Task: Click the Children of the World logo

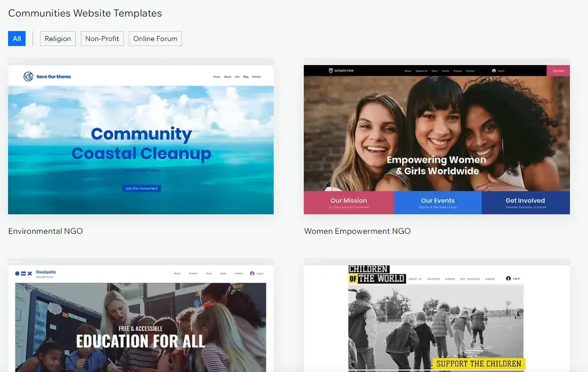Action: click(x=376, y=274)
